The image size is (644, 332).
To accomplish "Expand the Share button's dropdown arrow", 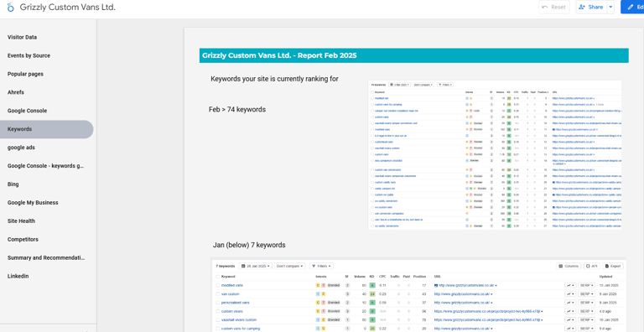I will (610, 7).
